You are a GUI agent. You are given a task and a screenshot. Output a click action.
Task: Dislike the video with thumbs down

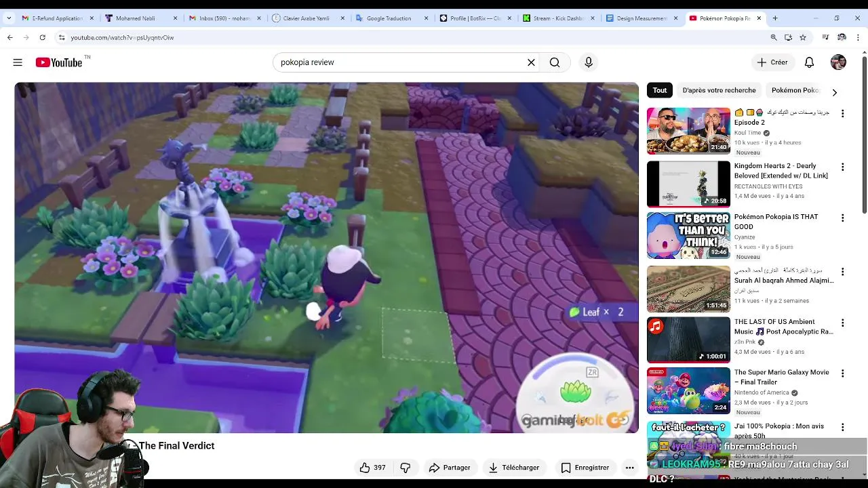pyautogui.click(x=406, y=468)
